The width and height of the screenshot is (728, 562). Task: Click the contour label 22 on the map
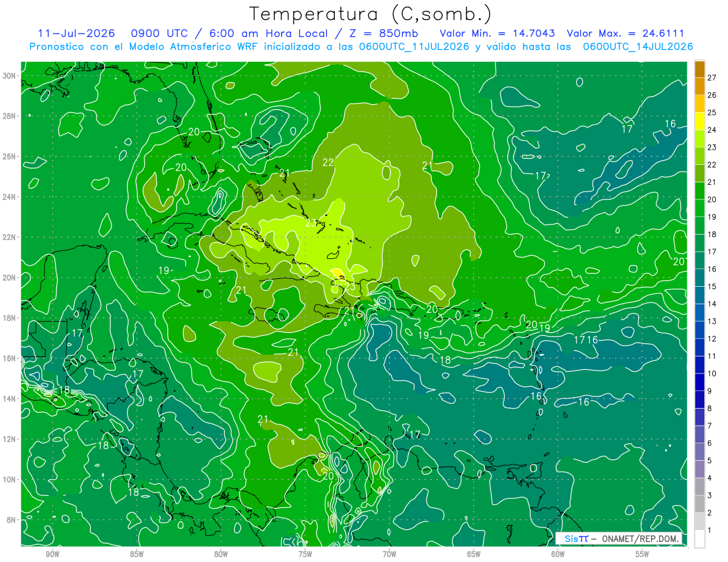(328, 162)
